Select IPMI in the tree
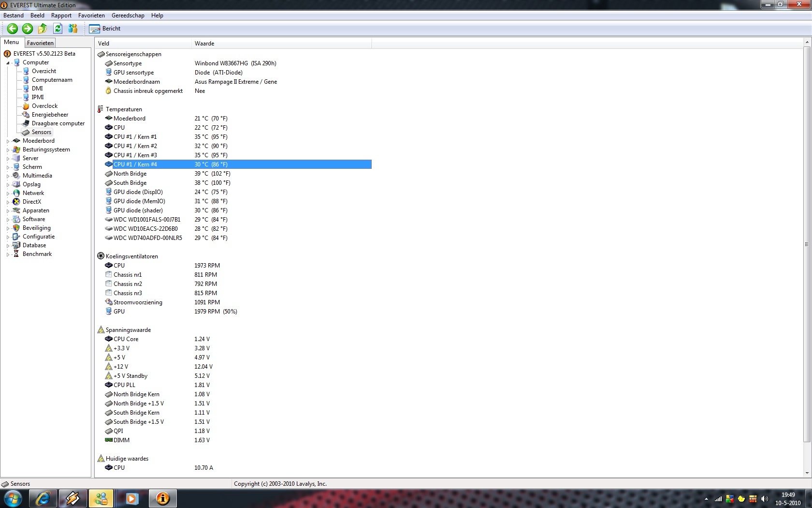The image size is (812, 508). (38, 97)
